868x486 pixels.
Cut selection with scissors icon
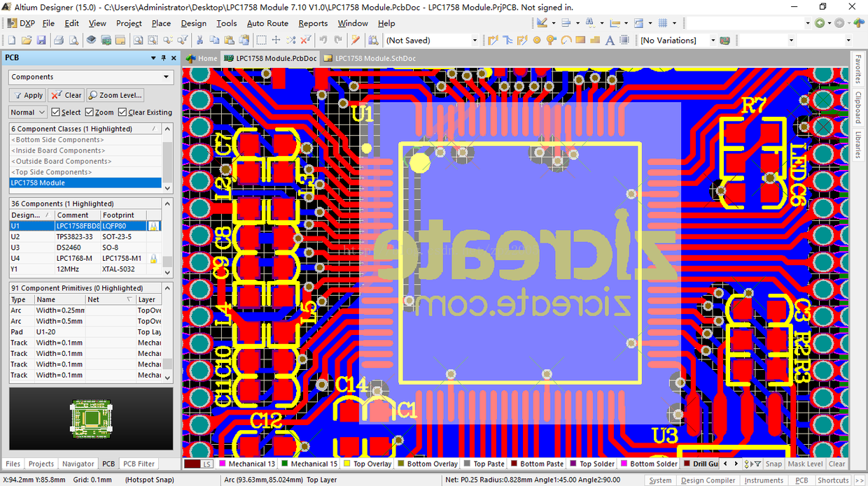click(x=200, y=40)
